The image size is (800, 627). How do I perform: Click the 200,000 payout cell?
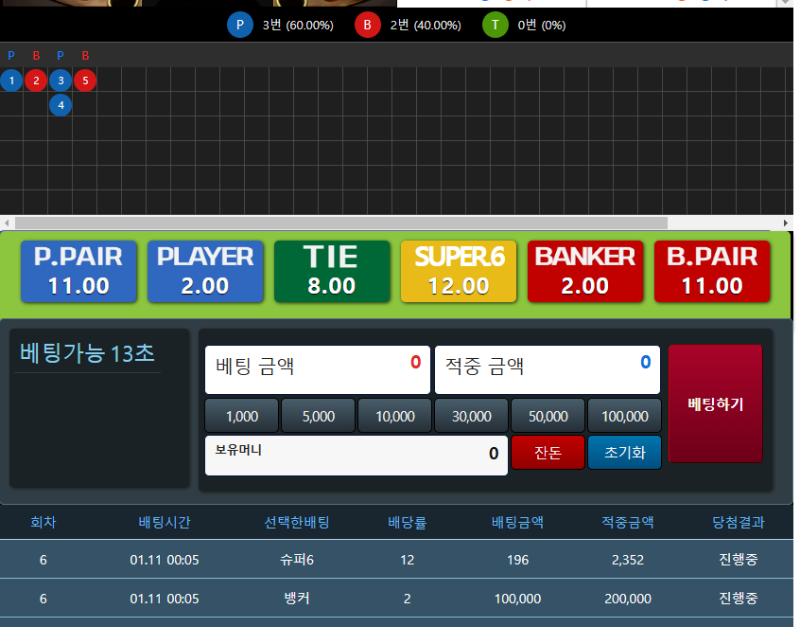point(628,598)
